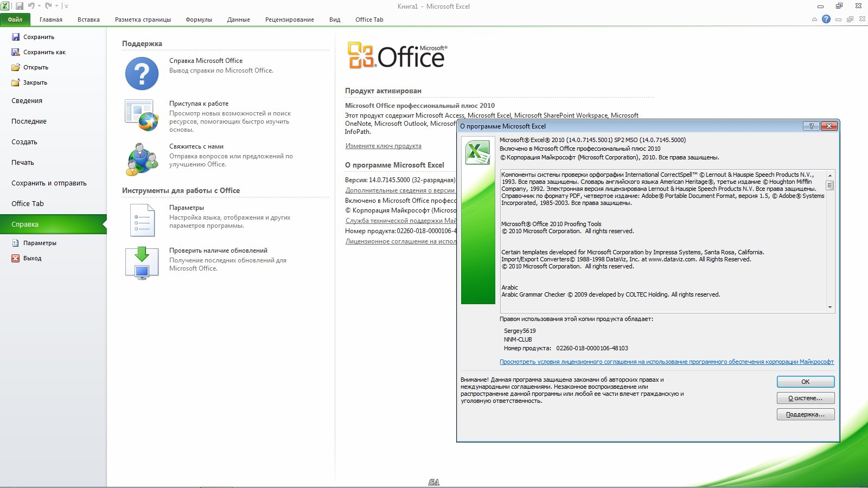Expand the Customize Quick Access Toolbar arrow
Viewport: 868px width, 488px height.
coord(66,6)
